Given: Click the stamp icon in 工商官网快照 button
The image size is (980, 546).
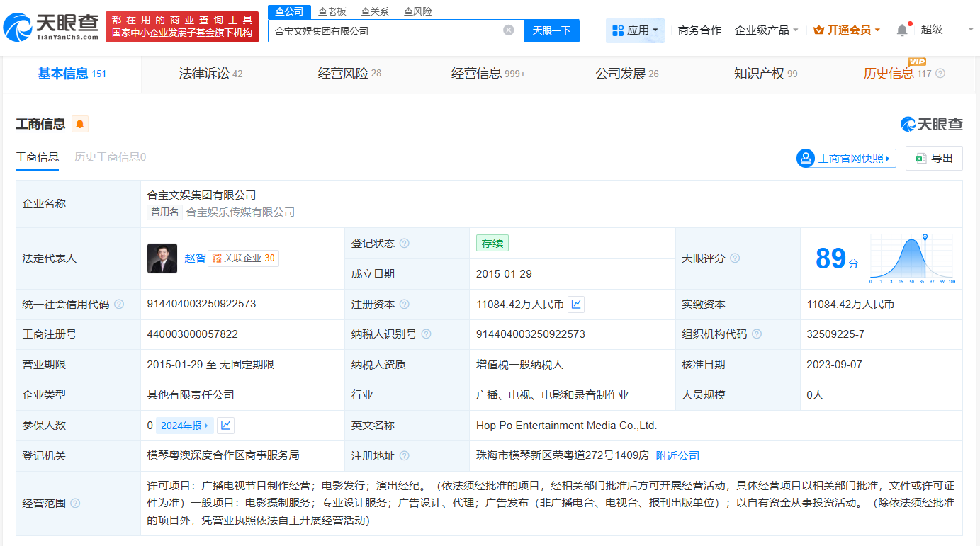Looking at the screenshot, I should pos(806,159).
